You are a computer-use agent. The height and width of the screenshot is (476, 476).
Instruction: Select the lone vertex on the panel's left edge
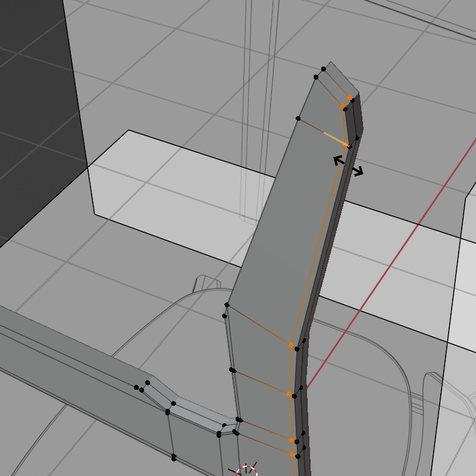pyautogui.click(x=298, y=118)
